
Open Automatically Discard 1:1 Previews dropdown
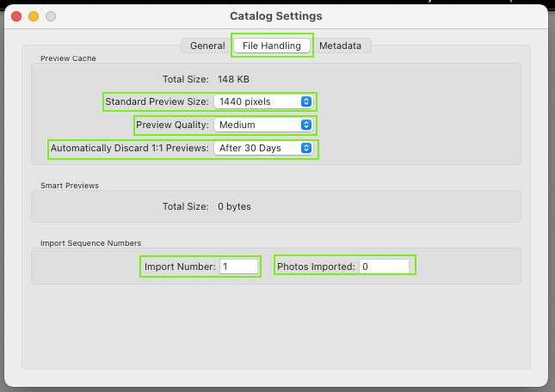263,148
